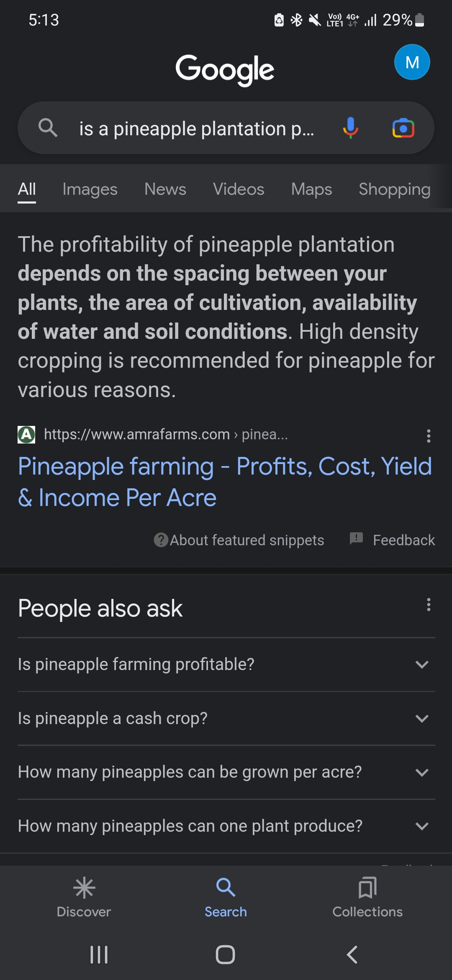Screen dimensions: 452x980
Task: Open Collections bookmarks icon
Action: 367,887
